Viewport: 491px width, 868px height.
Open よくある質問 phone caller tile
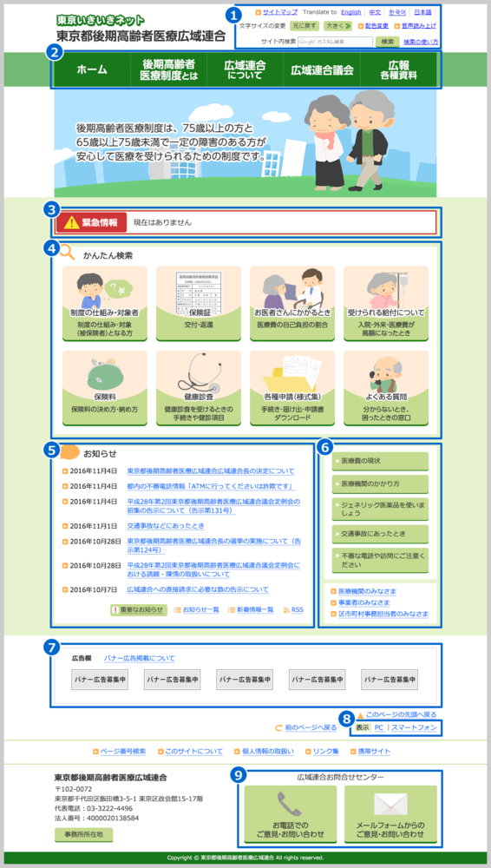point(386,387)
